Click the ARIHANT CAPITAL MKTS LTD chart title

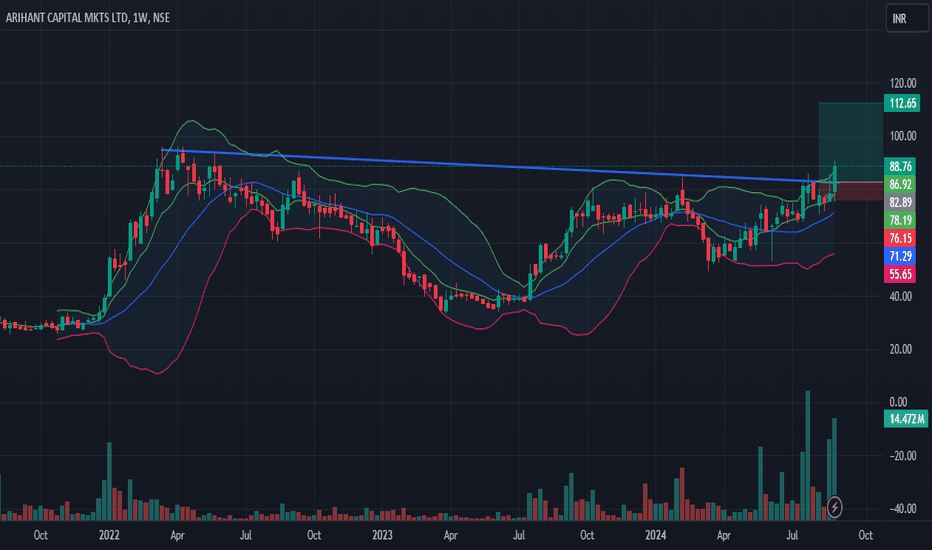[x=88, y=18]
